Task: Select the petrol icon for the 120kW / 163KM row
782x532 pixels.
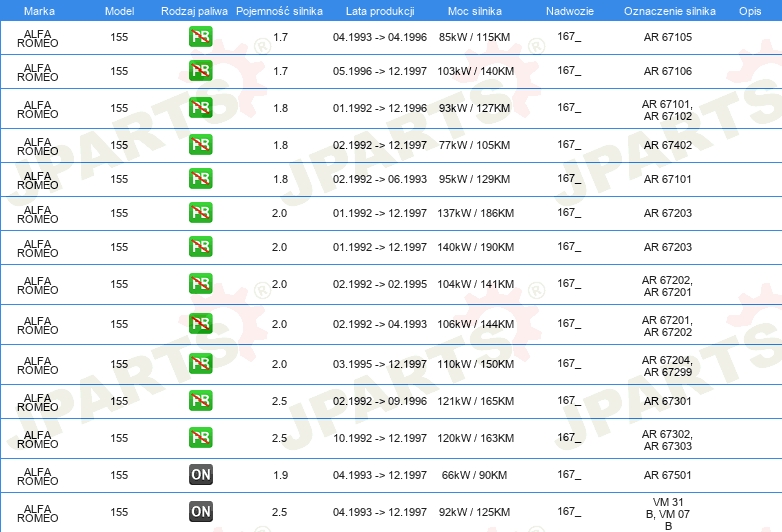Action: tap(200, 437)
